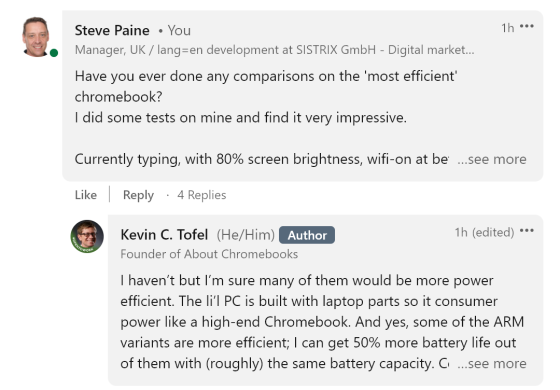
Task: Click the Author badge next to Kevin
Action: point(307,235)
